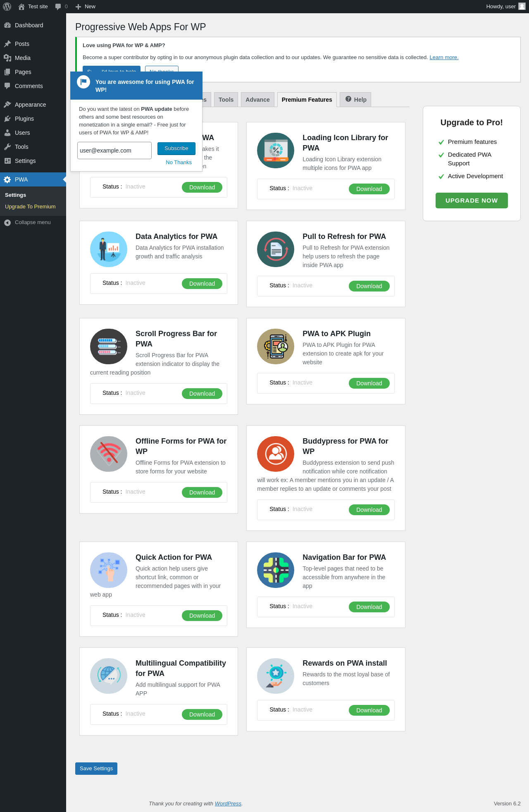The image size is (529, 812).
Task: Download Rewards on PWA install
Action: click(x=369, y=710)
